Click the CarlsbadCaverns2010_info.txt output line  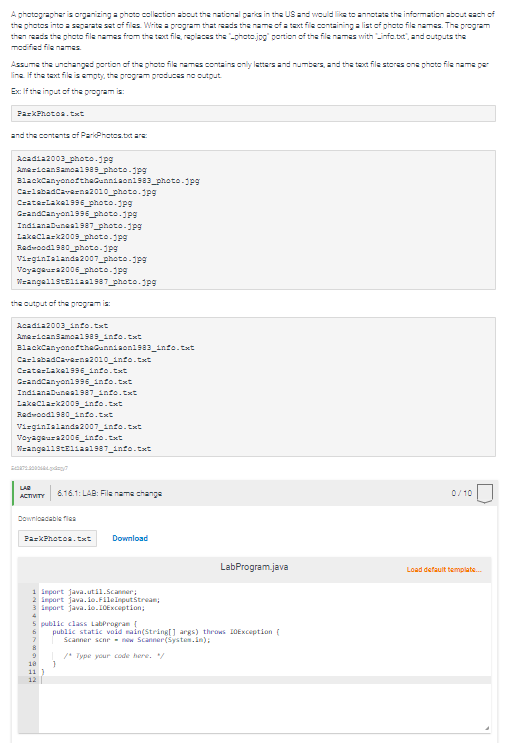click(x=84, y=360)
